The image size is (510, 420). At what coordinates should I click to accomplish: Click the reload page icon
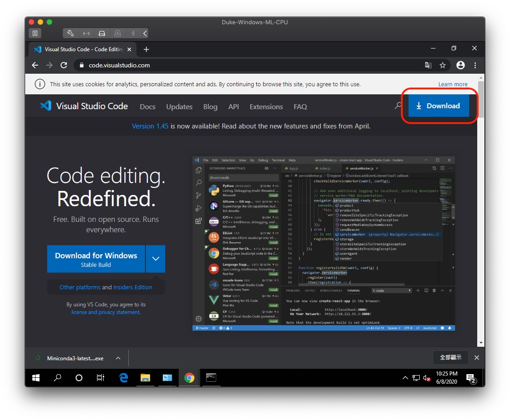coord(64,65)
